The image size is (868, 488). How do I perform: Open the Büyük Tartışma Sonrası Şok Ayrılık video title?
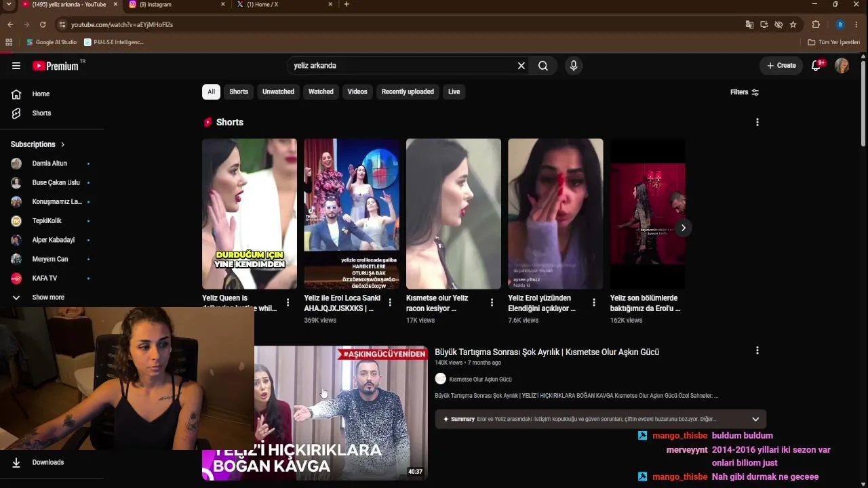pos(547,352)
